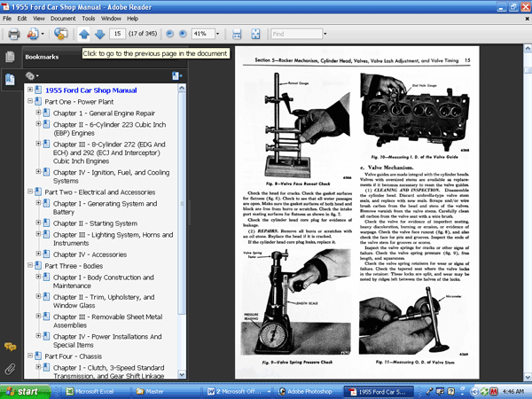Expand Chapter IV - Ignition, Fuel, and Cooling
532x399 pixels.
point(38,172)
